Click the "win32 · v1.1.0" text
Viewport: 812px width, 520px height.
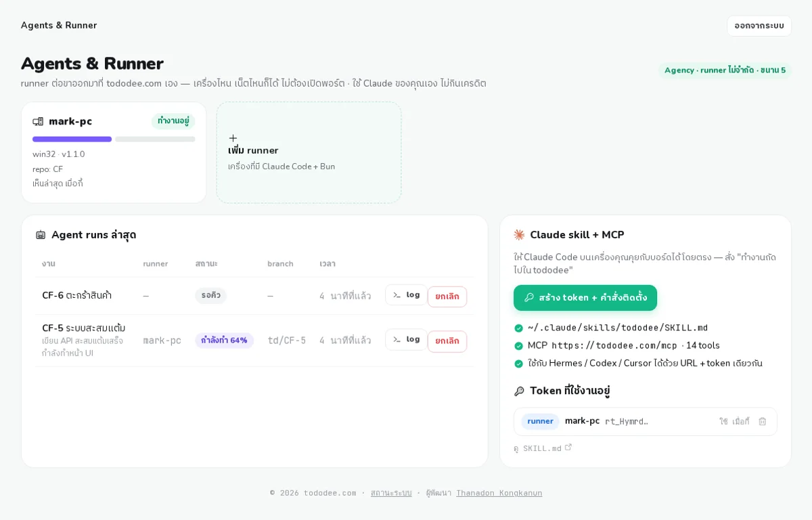tap(59, 154)
